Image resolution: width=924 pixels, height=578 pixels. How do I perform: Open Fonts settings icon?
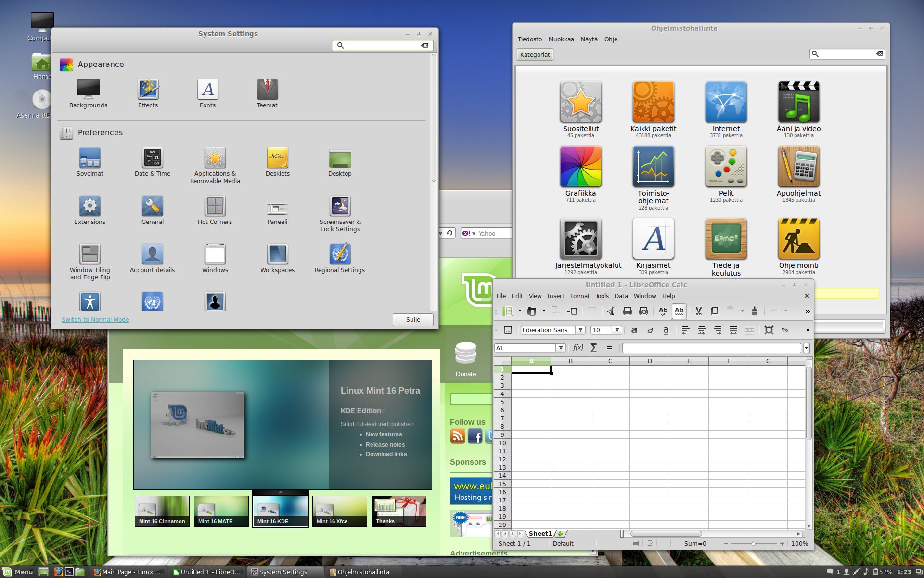click(x=207, y=93)
